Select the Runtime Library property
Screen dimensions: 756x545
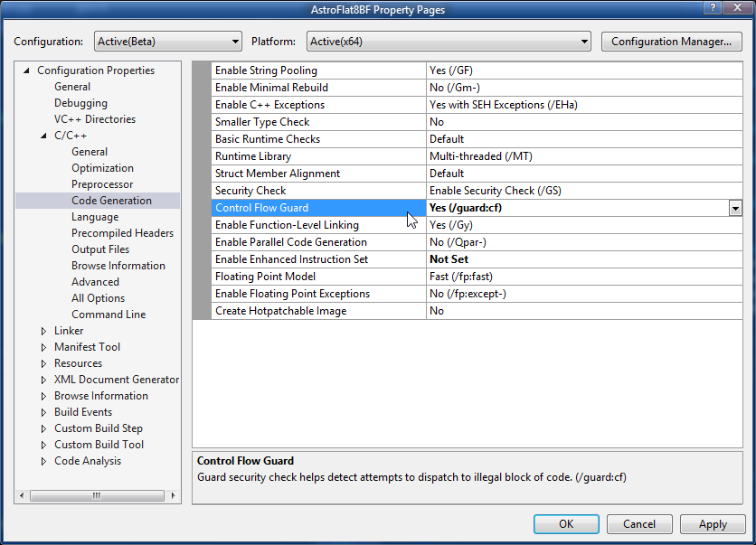(318, 156)
